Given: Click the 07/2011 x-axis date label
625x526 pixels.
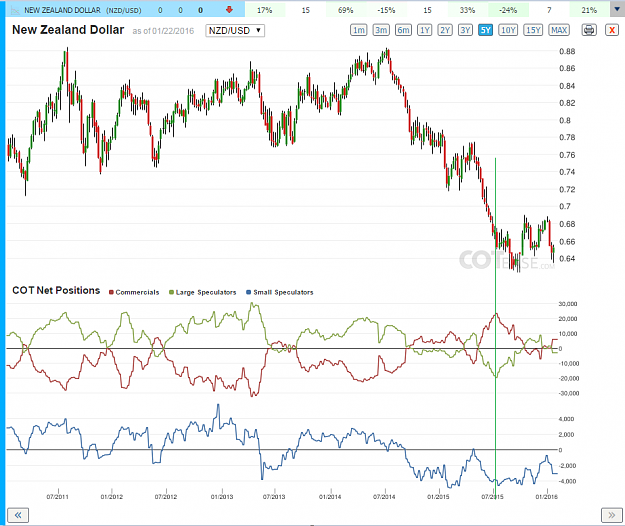Looking at the screenshot, I should [58, 497].
